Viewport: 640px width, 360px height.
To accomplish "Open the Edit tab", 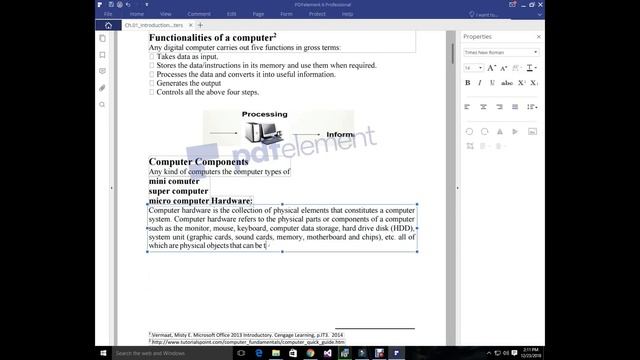I will click(x=231, y=14).
